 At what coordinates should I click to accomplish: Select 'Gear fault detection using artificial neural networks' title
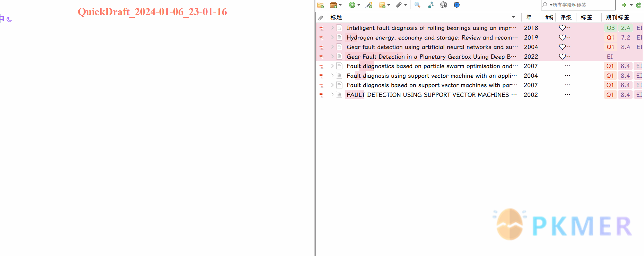(x=432, y=47)
